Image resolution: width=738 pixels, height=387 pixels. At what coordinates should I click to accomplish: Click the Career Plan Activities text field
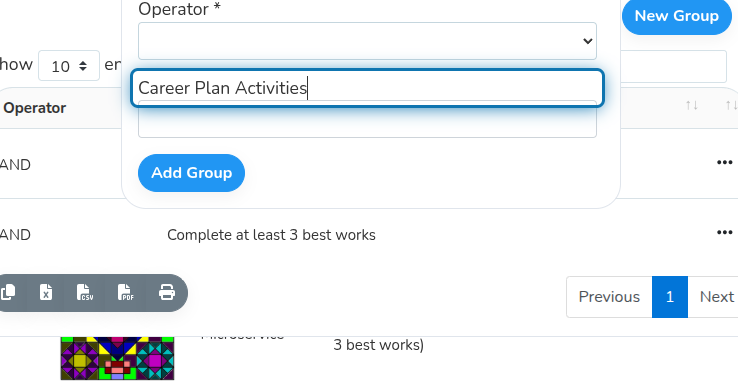(x=367, y=88)
